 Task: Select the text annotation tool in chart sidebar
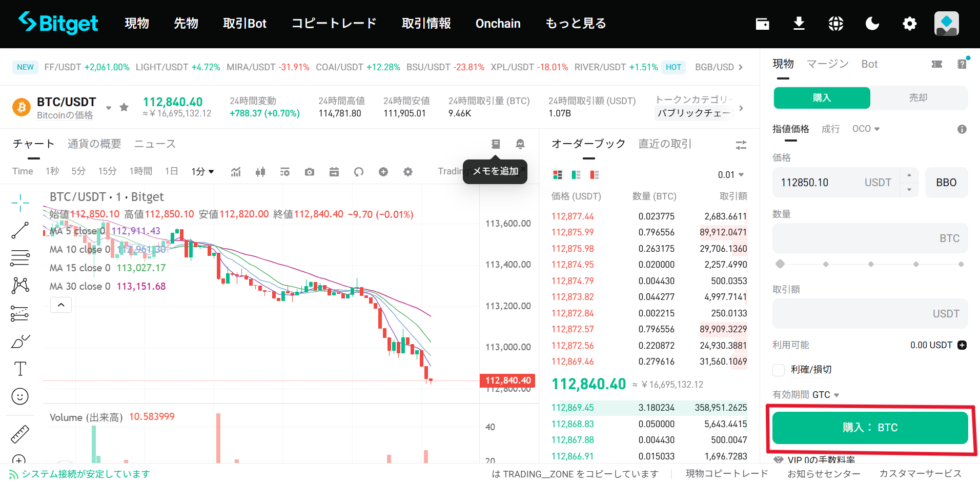point(20,368)
